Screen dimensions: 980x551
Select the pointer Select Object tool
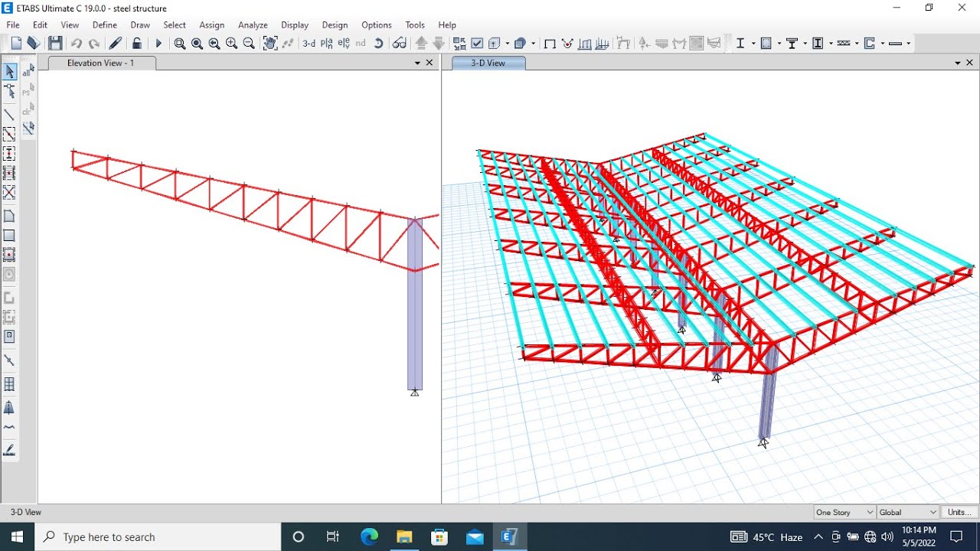click(x=9, y=72)
